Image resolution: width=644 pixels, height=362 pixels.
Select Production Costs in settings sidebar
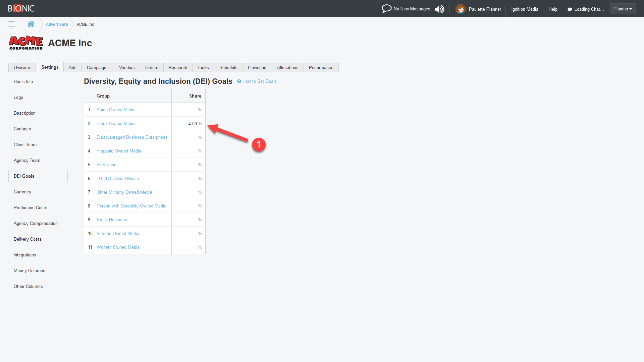coord(31,207)
